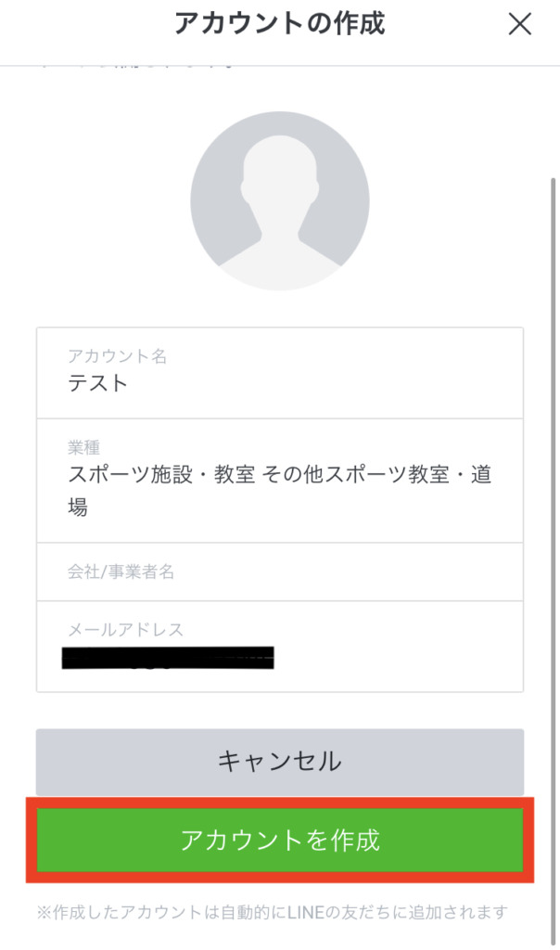Screen dimensions: 560x950
Task: Click the footnote about LINEの友だち
Action: (x=273, y=912)
